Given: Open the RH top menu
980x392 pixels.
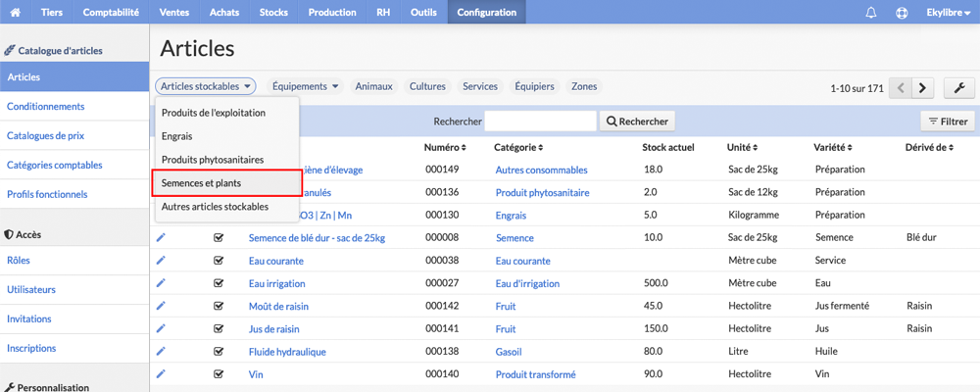Looking at the screenshot, I should (384, 12).
